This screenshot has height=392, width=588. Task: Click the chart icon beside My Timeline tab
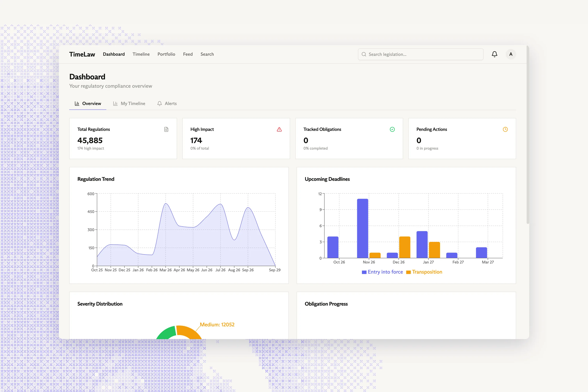115,103
